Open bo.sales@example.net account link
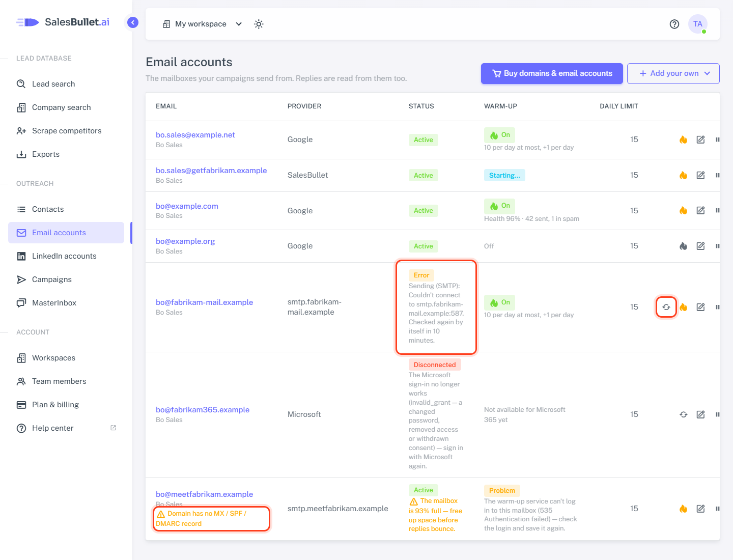Viewport: 733px width, 560px height. [195, 135]
